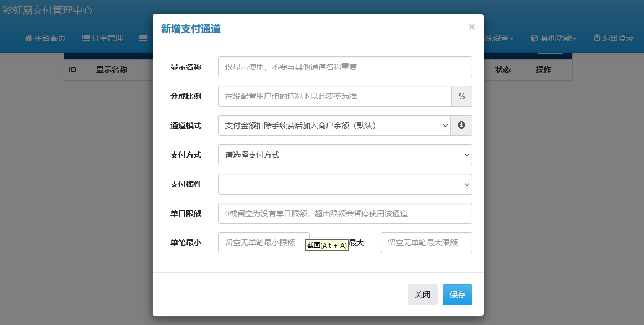
Task: Open the empty 支付插件 dropdown
Action: 345,184
